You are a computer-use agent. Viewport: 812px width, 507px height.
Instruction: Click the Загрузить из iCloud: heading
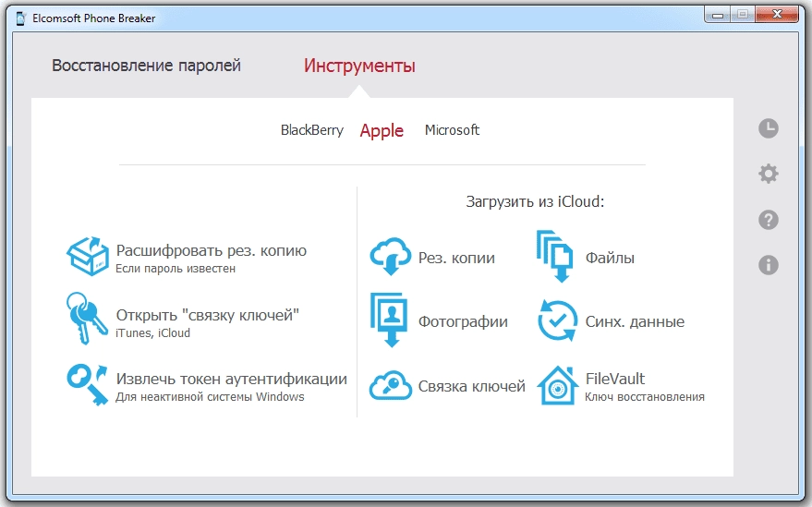535,201
